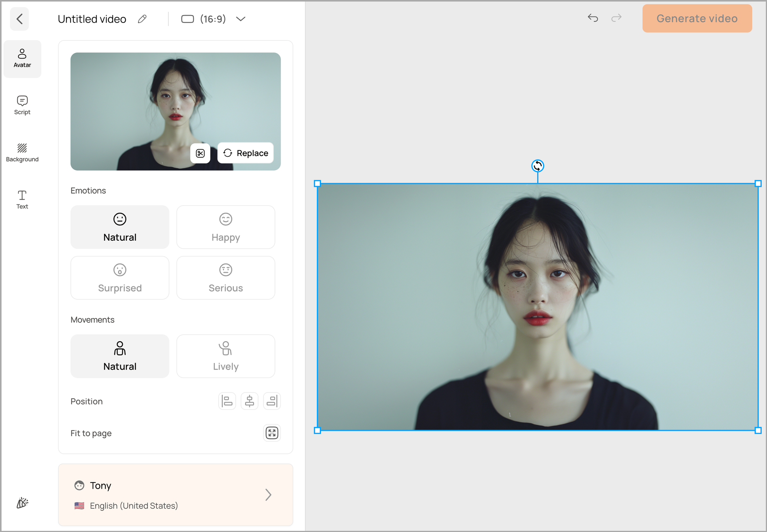
Task: Switch to the Script tab
Action: coord(22,105)
